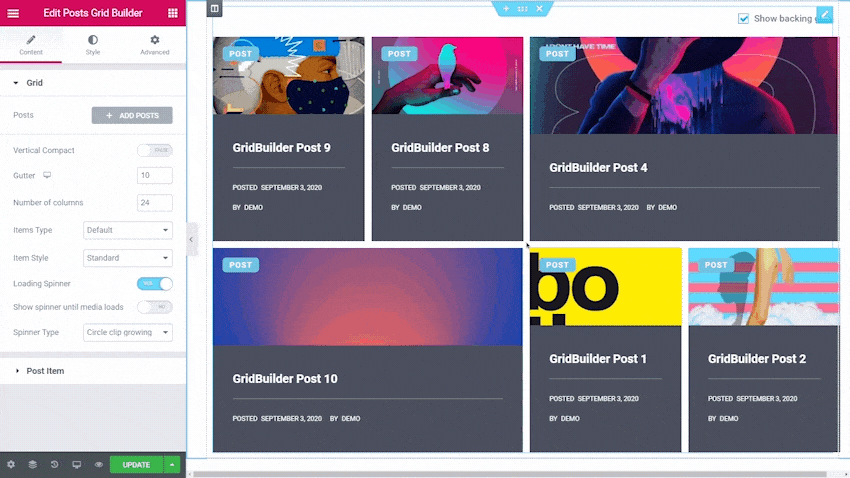Click the Add Posts button
Viewport: 850px width, 478px height.
click(x=132, y=115)
